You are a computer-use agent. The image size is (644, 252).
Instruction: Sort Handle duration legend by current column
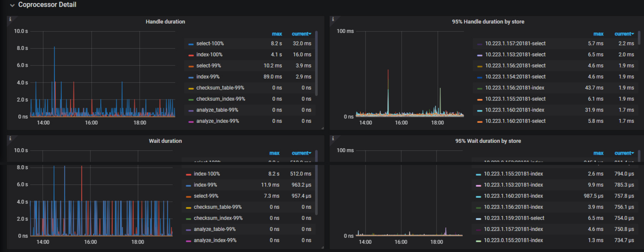[301, 34]
